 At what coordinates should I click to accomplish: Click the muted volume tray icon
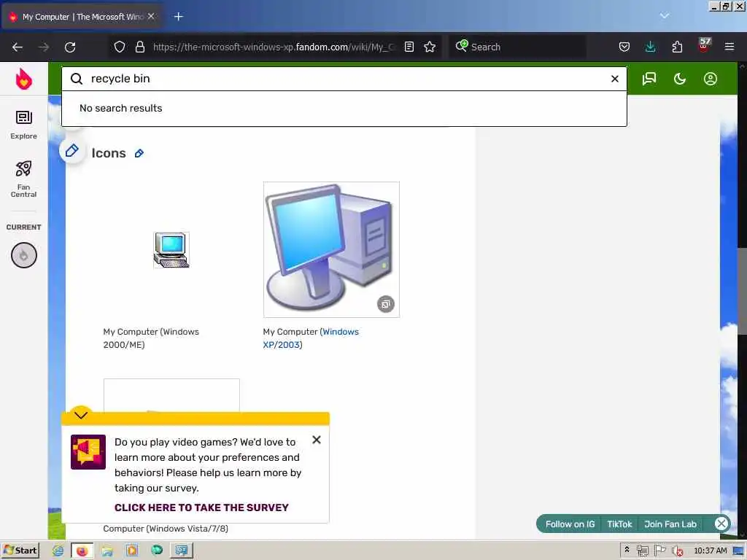[677, 551]
